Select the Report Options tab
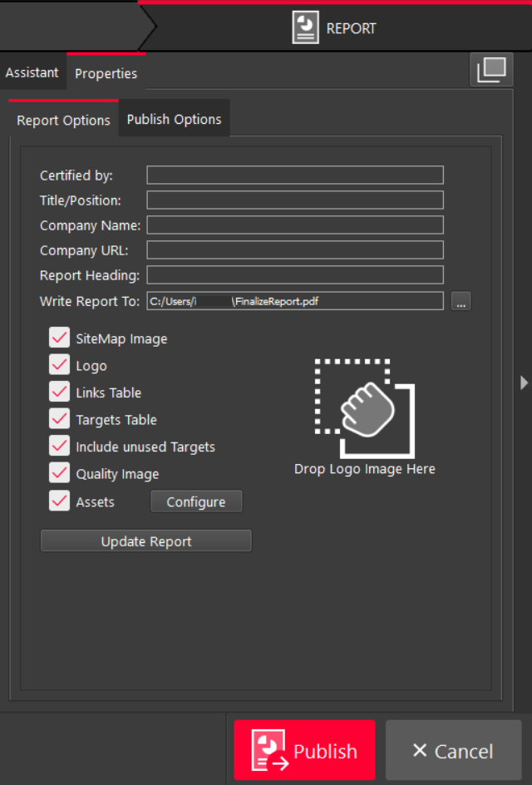This screenshot has width=532, height=785. pyautogui.click(x=63, y=121)
